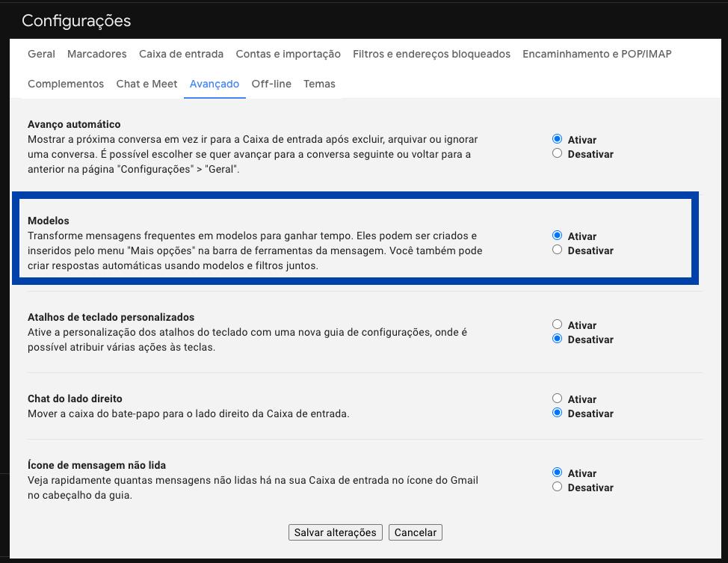Click the 'Mostrar a próxima conversa' description
Image resolution: width=728 pixels, height=563 pixels.
tap(253, 154)
